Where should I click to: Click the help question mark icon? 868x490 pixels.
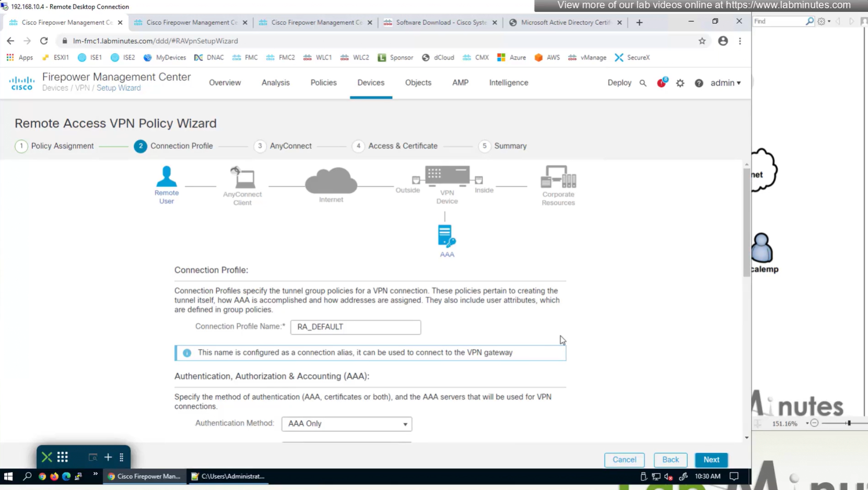pyautogui.click(x=699, y=83)
